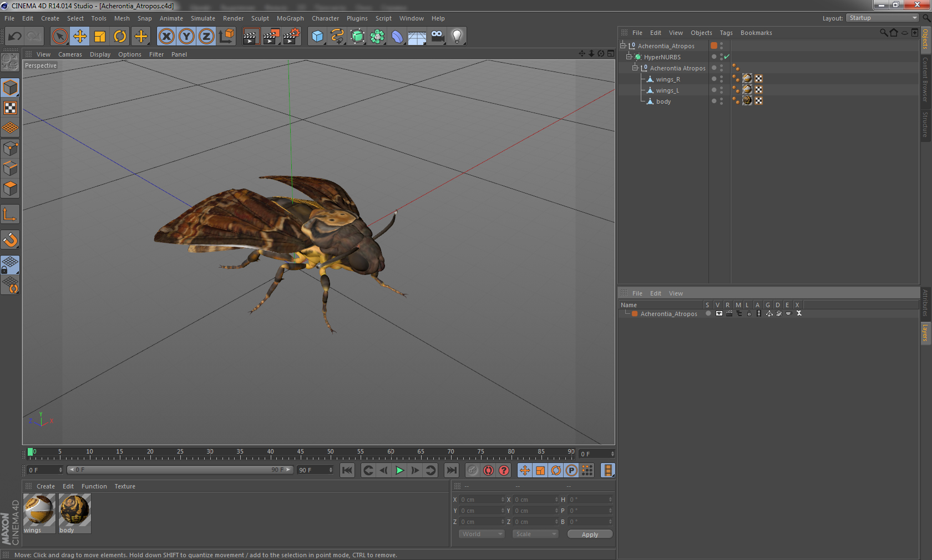Collapse the HyperNURBS tree node

point(629,57)
